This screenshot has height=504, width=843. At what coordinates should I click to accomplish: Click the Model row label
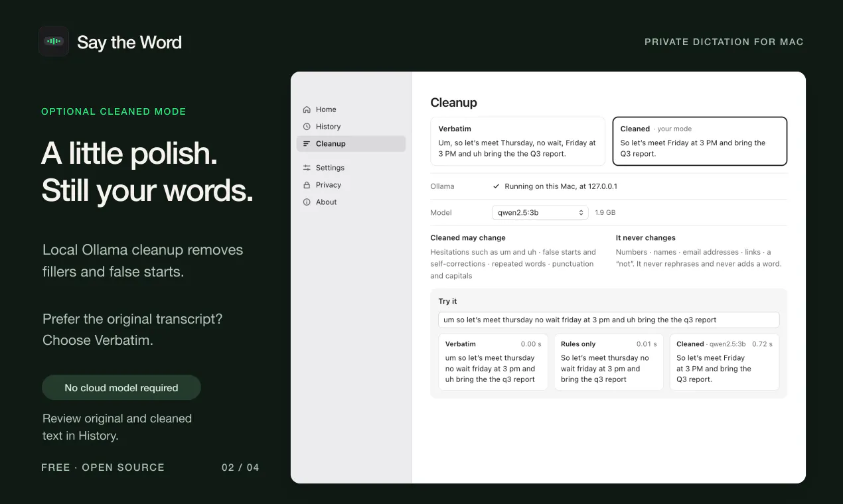pyautogui.click(x=441, y=213)
